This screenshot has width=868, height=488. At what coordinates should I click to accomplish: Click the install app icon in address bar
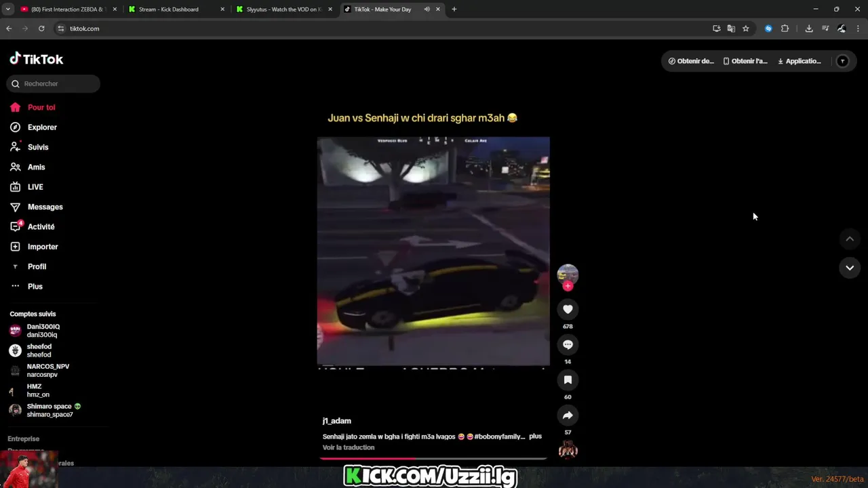pos(717,28)
